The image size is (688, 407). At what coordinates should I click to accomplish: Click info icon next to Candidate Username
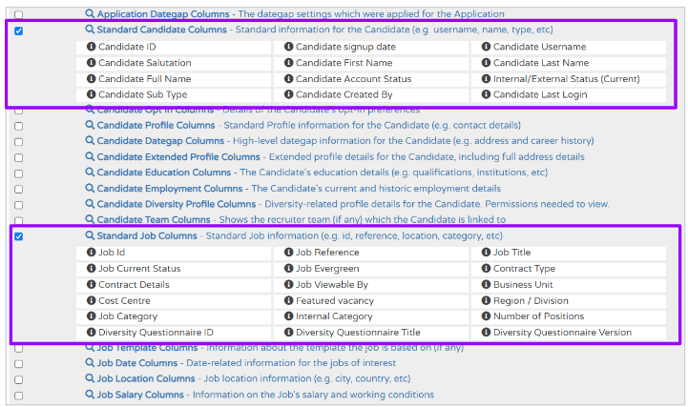click(486, 46)
